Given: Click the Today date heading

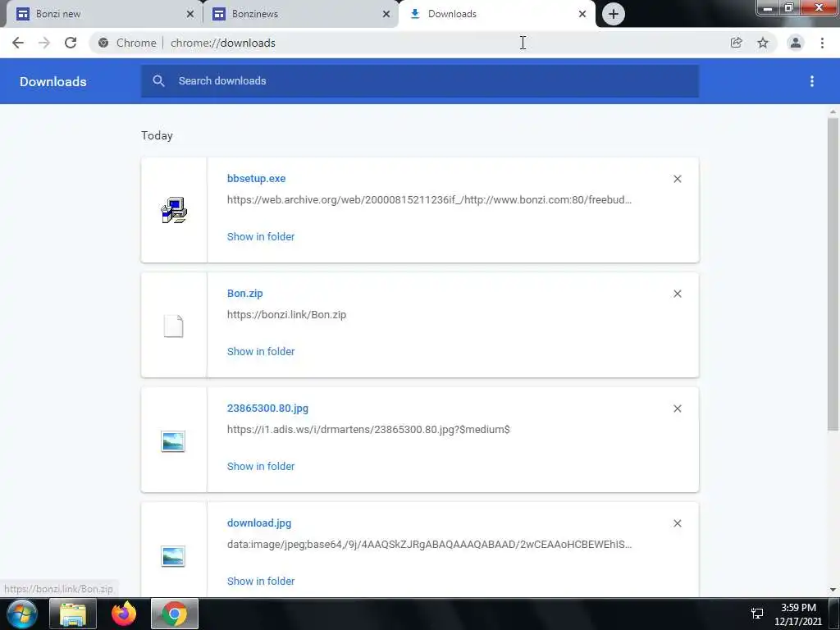Looking at the screenshot, I should (x=157, y=135).
